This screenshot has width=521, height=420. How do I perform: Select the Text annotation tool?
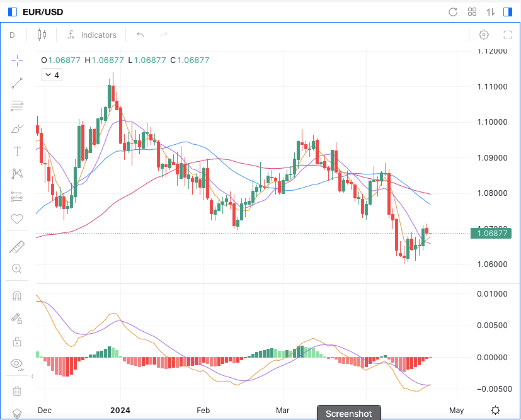click(17, 151)
